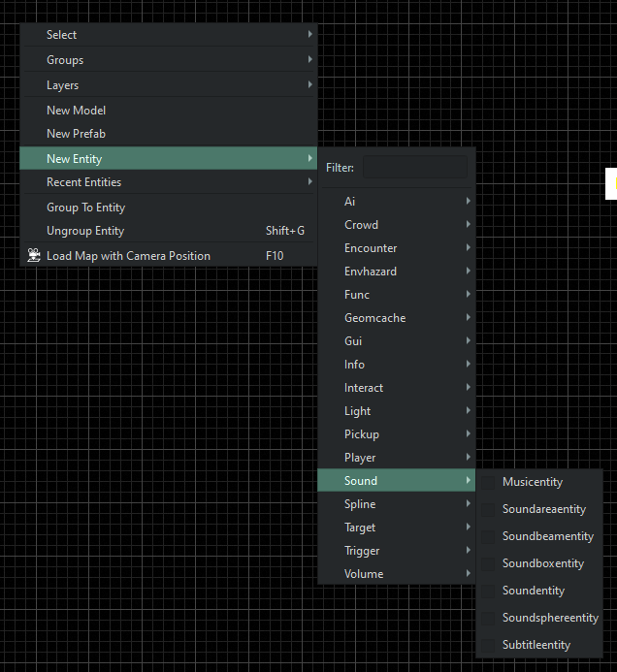This screenshot has height=672, width=617.
Task: Click the icon box beside Soundbeamentity
Action: [488, 536]
